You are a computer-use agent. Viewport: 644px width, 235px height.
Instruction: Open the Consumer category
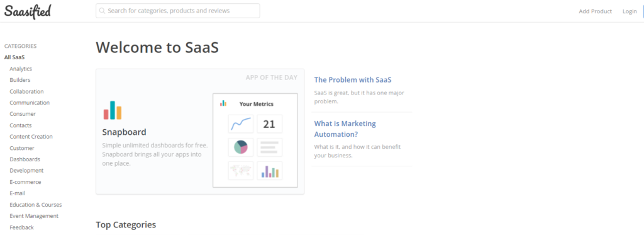coord(23,114)
